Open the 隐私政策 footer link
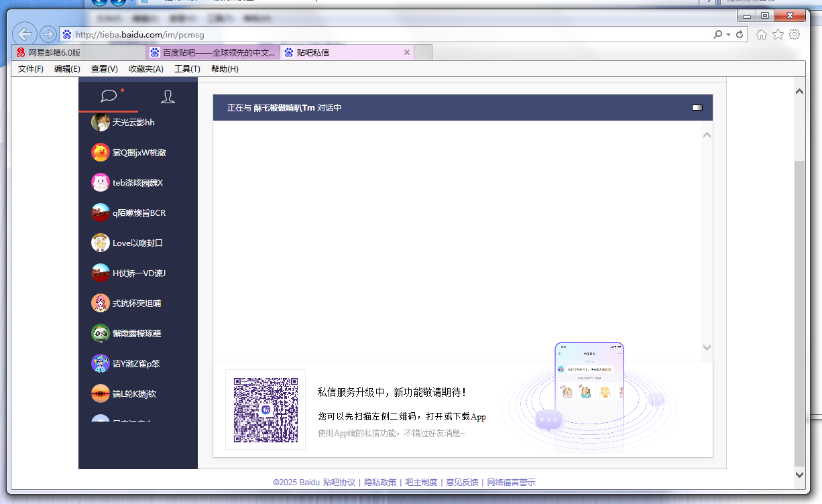 point(380,483)
